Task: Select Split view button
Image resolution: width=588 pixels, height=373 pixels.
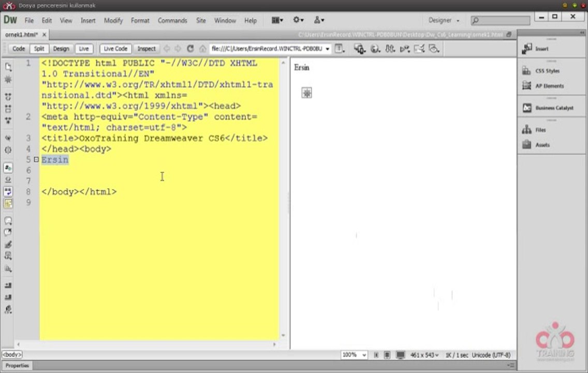Action: (39, 49)
